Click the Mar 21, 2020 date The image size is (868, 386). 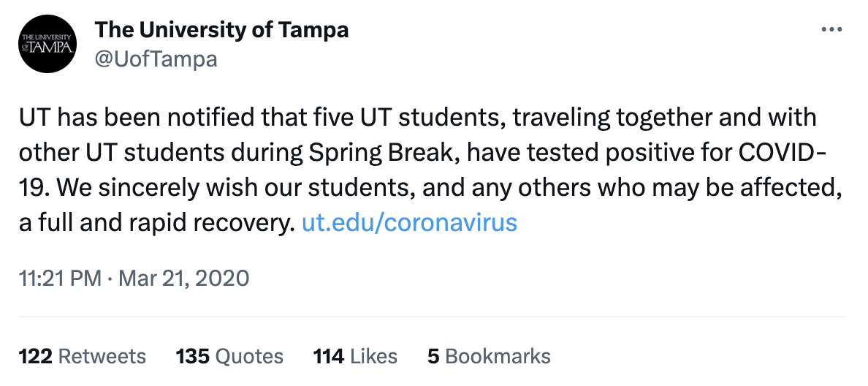[x=182, y=279]
